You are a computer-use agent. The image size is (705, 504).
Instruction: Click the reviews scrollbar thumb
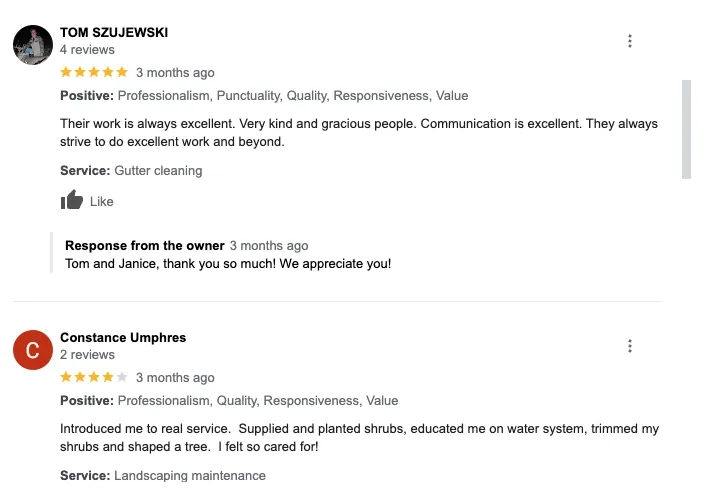click(686, 128)
